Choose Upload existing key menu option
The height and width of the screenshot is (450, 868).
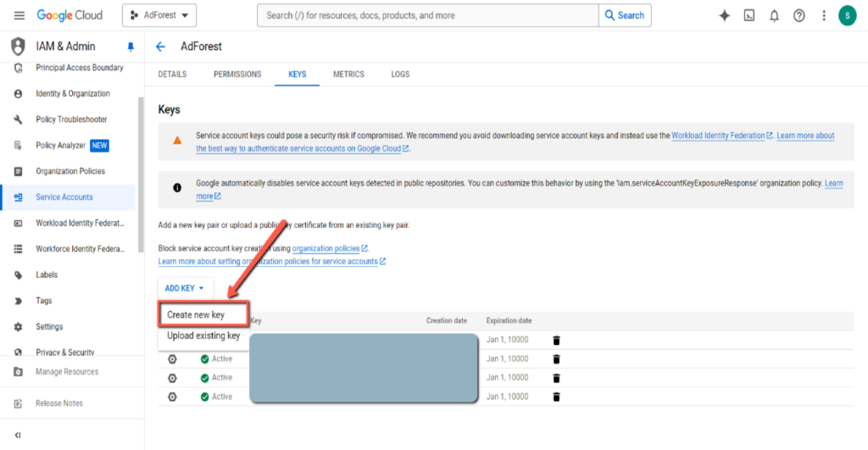(203, 336)
